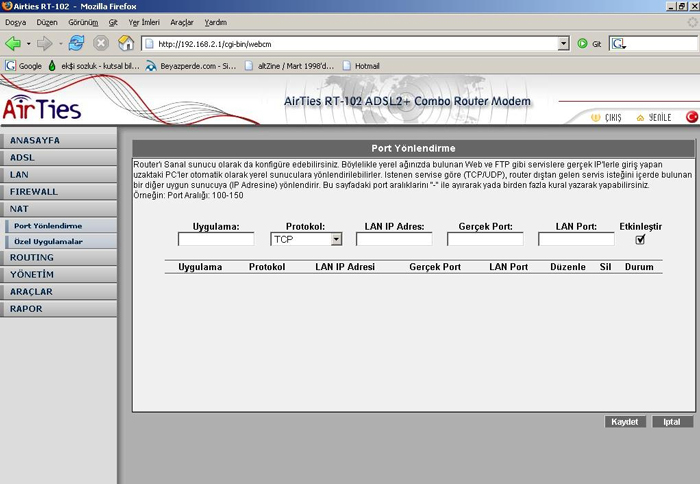The width and height of the screenshot is (700, 484).
Task: Click the AirTies logo
Action: 42,108
